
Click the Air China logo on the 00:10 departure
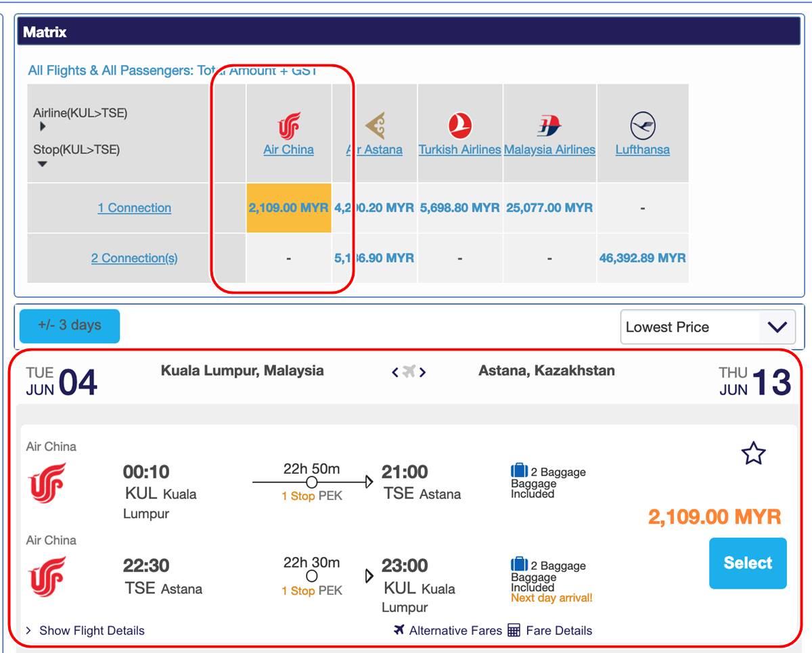click(47, 482)
